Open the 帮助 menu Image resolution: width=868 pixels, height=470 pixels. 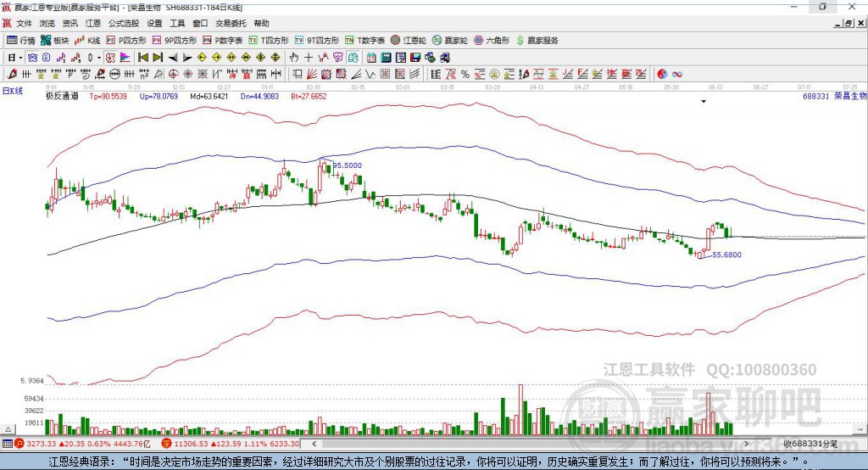[261, 23]
